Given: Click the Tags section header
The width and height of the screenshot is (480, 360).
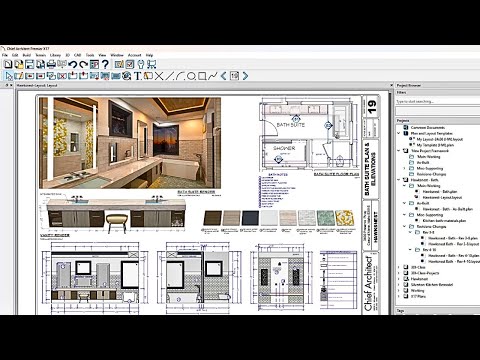Looking at the screenshot, I should (437, 311).
